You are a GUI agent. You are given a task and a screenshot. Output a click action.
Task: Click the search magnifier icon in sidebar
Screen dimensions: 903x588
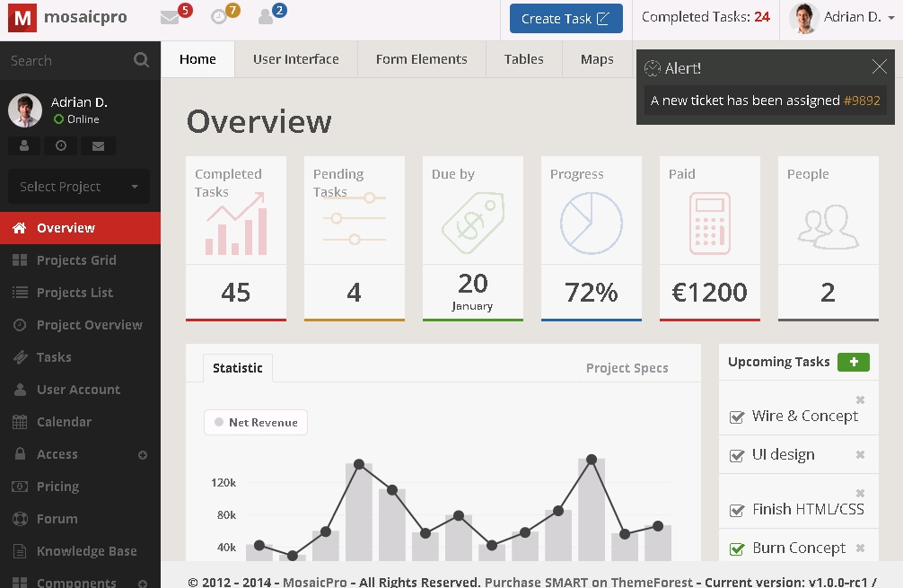(x=141, y=60)
